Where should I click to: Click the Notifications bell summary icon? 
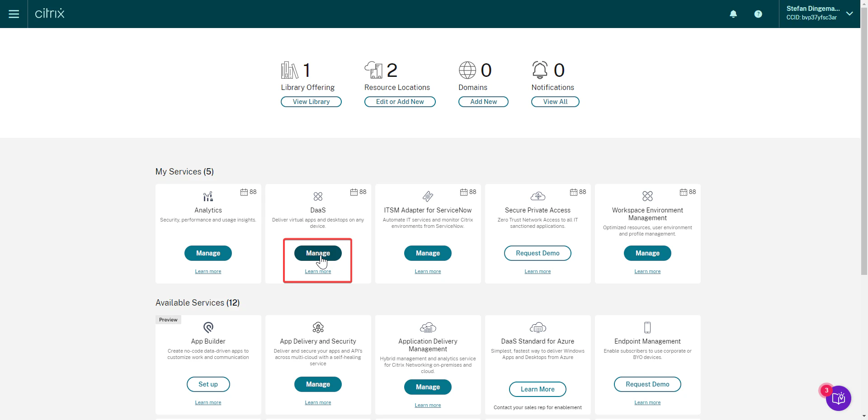click(540, 70)
